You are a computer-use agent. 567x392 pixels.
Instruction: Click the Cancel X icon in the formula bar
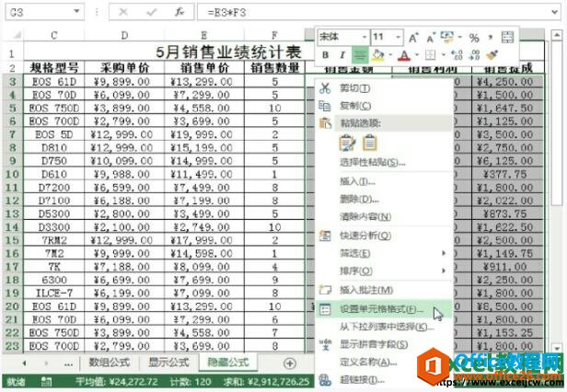[123, 12]
